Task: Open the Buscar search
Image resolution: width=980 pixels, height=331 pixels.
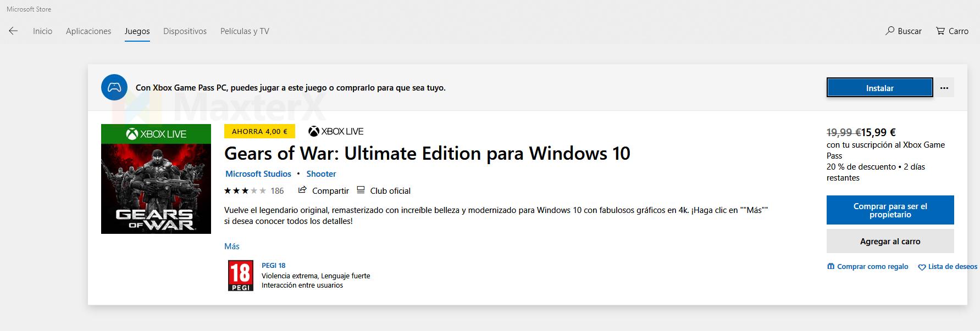Action: click(x=904, y=31)
